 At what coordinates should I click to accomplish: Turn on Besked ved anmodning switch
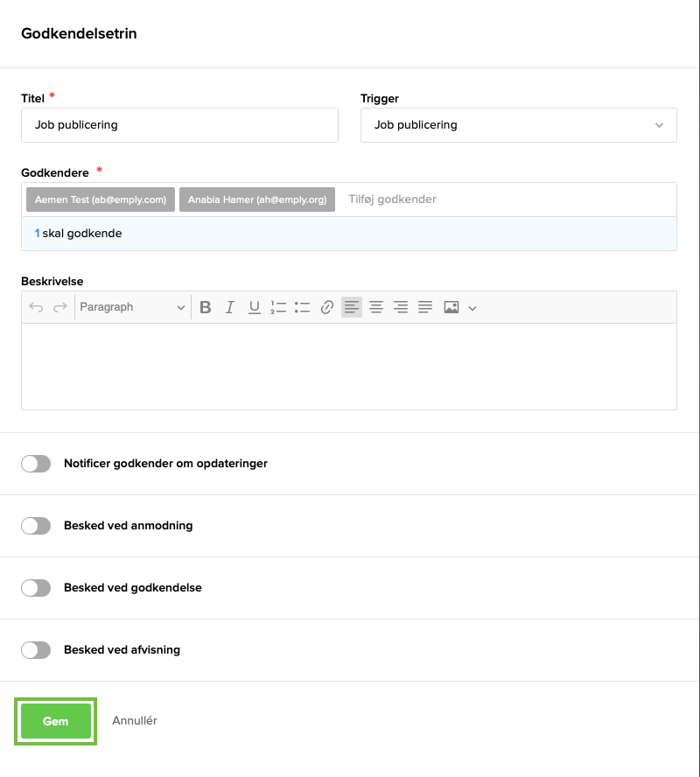(x=36, y=526)
